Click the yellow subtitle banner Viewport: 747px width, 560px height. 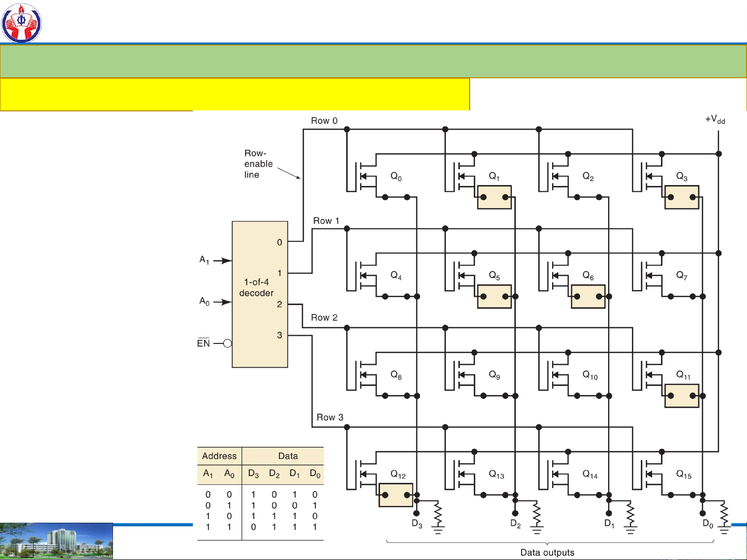tap(234, 94)
